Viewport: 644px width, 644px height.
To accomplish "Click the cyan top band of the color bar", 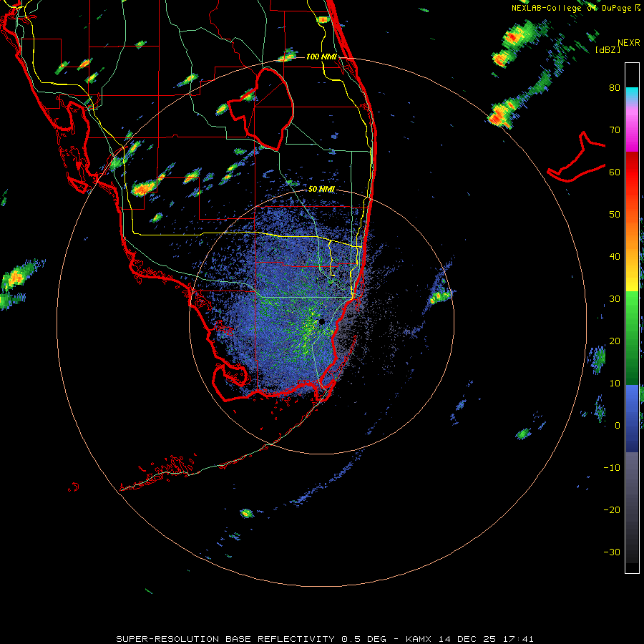I will tap(632, 94).
